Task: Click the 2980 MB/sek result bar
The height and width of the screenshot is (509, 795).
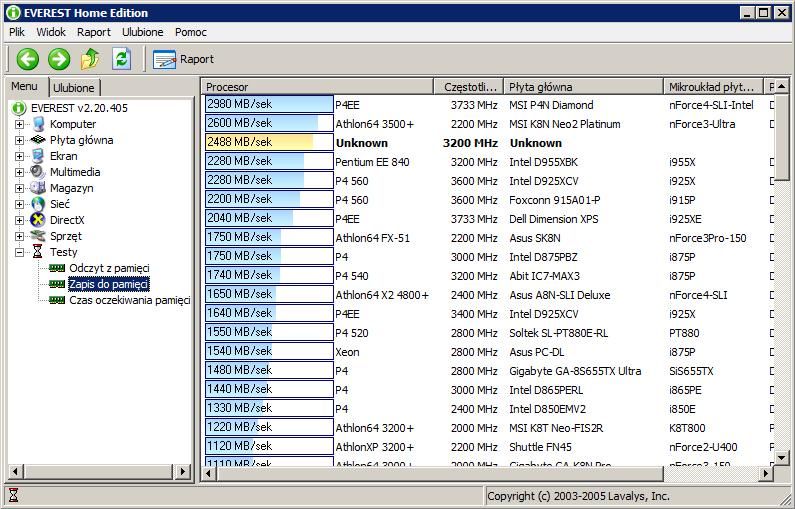Action: [x=269, y=104]
